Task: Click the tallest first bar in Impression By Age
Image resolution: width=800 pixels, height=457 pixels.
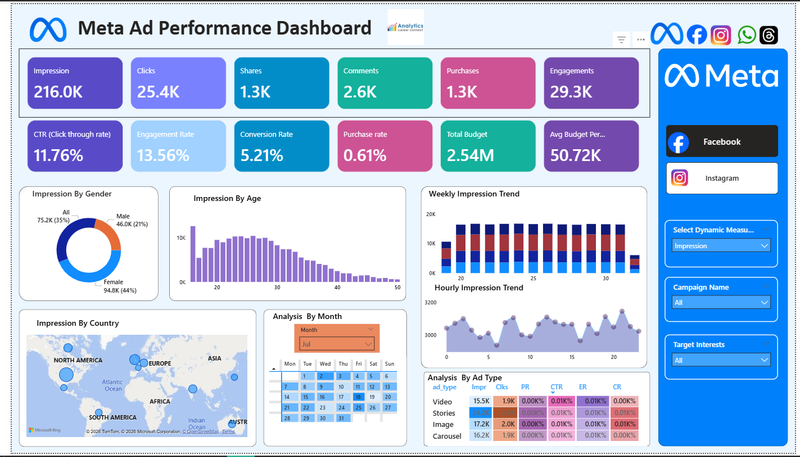Action: 193,254
